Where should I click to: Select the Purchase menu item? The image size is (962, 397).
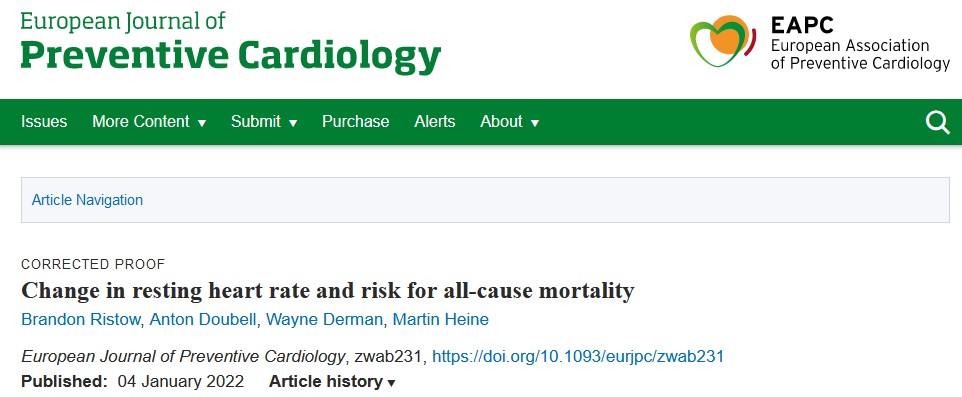(x=355, y=121)
